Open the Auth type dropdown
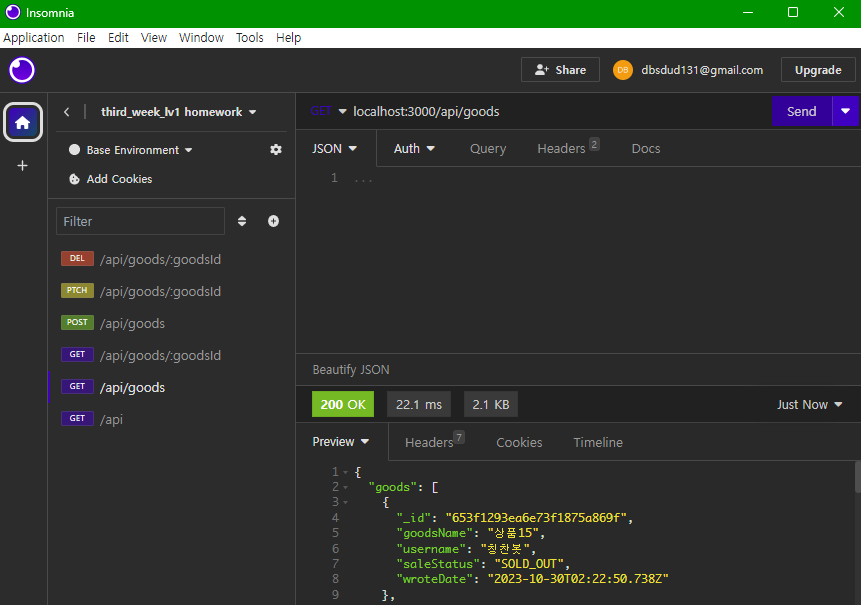 click(414, 149)
